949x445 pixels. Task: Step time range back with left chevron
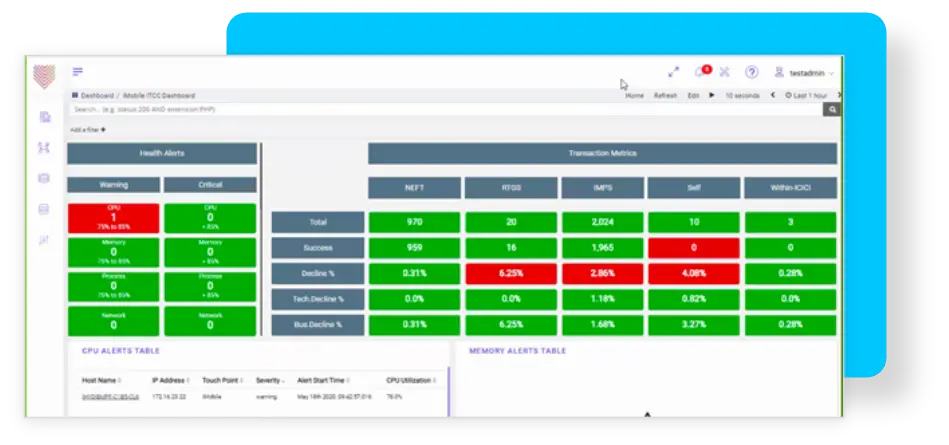click(x=772, y=95)
